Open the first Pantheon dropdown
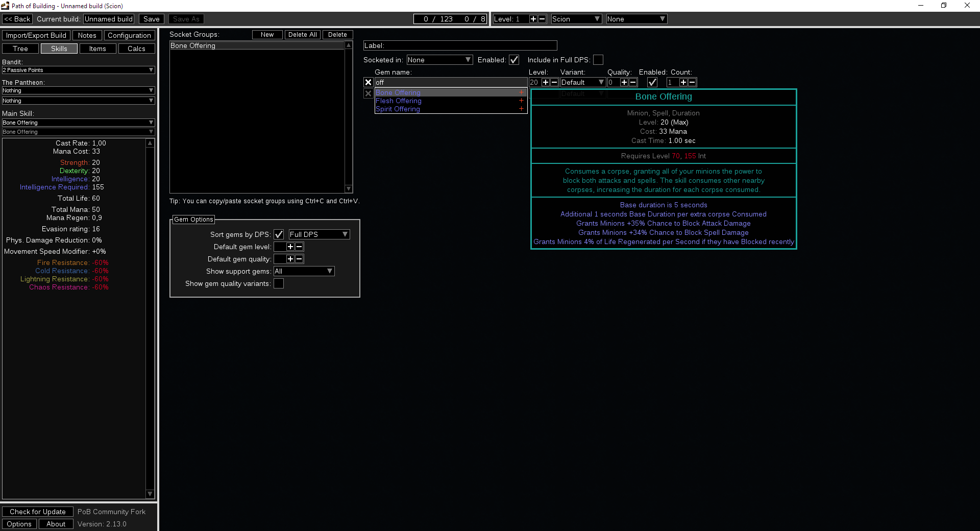Viewport: 980px width, 531px height. (78, 90)
